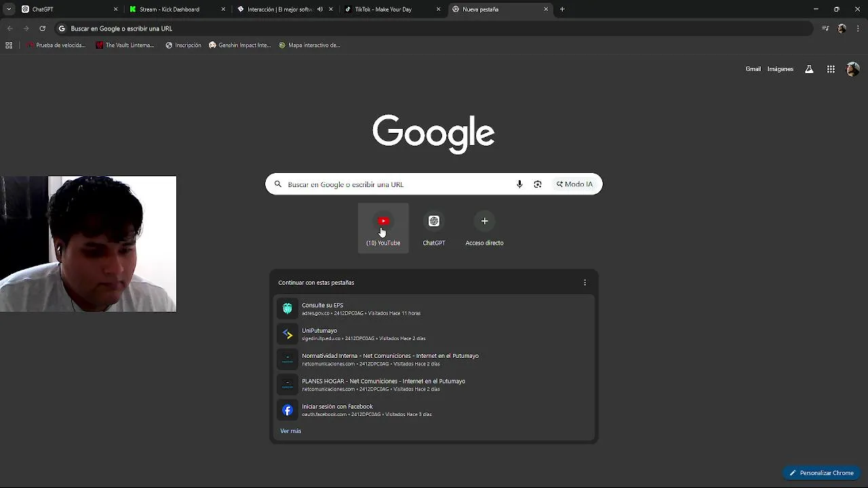Viewport: 868px width, 488px height.
Task: Open Mapa interactivo de... bookmark
Action: [309, 45]
